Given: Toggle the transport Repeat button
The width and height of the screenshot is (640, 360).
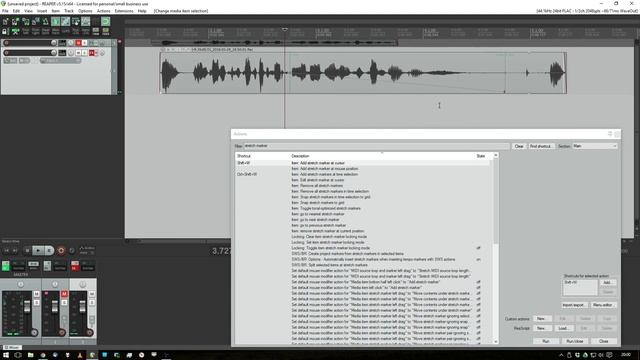Looking at the screenshot, I should pyautogui.click(x=72, y=250).
